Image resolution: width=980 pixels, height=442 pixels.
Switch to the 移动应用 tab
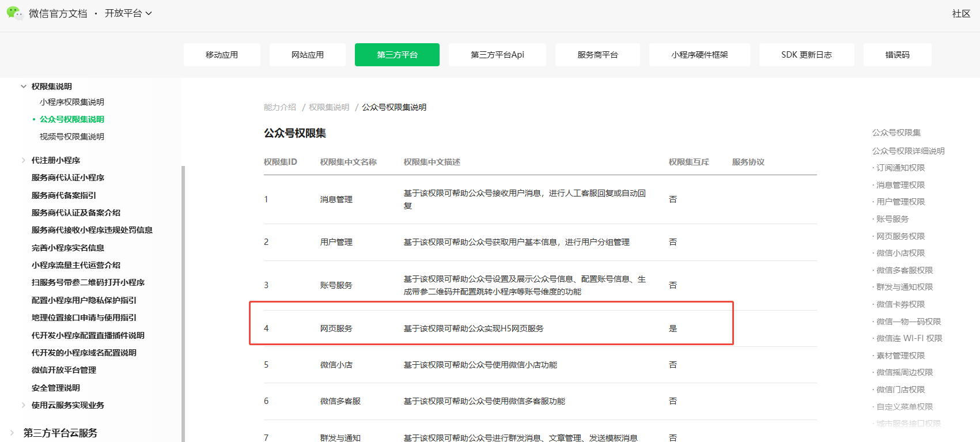point(222,55)
